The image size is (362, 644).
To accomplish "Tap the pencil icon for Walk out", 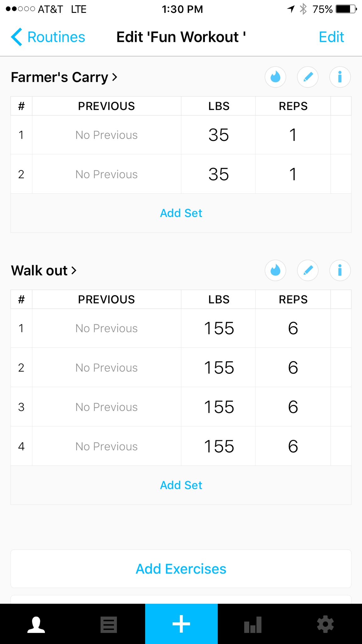I will pyautogui.click(x=308, y=270).
